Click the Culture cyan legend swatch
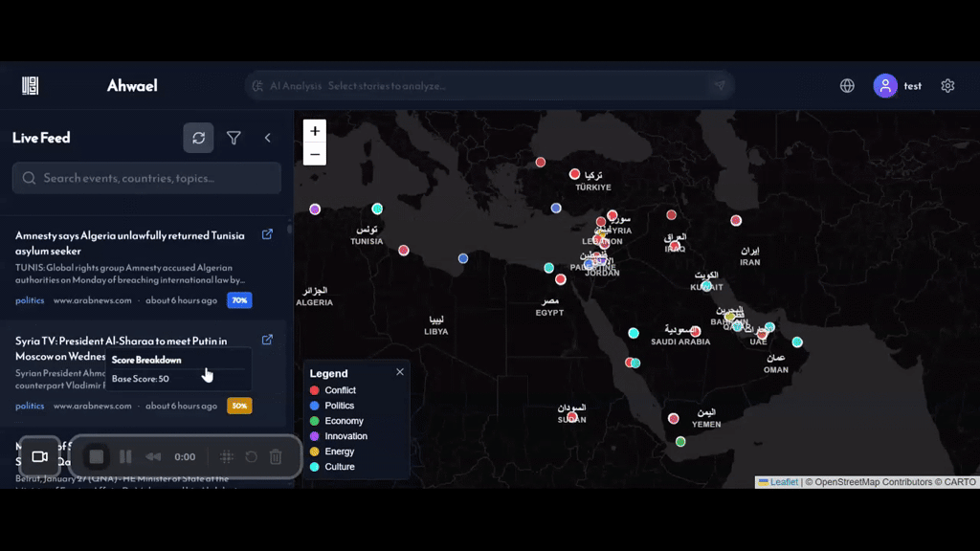 pyautogui.click(x=314, y=467)
